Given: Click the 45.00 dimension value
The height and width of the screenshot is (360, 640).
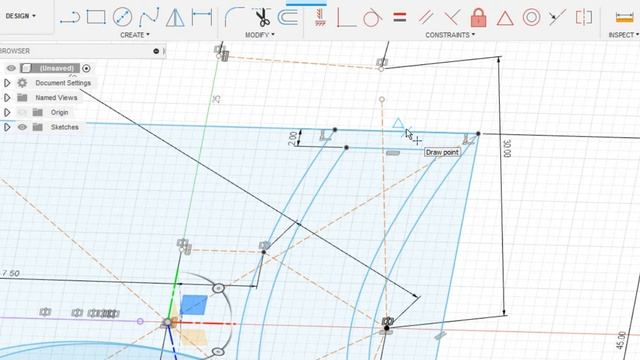Looking at the screenshot, I should (621, 341).
